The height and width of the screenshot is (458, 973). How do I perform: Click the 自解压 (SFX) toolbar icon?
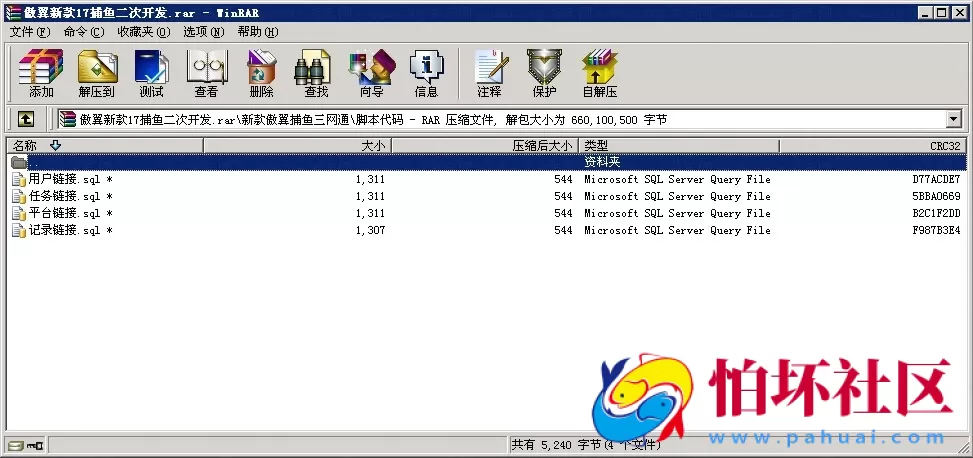coord(600,73)
